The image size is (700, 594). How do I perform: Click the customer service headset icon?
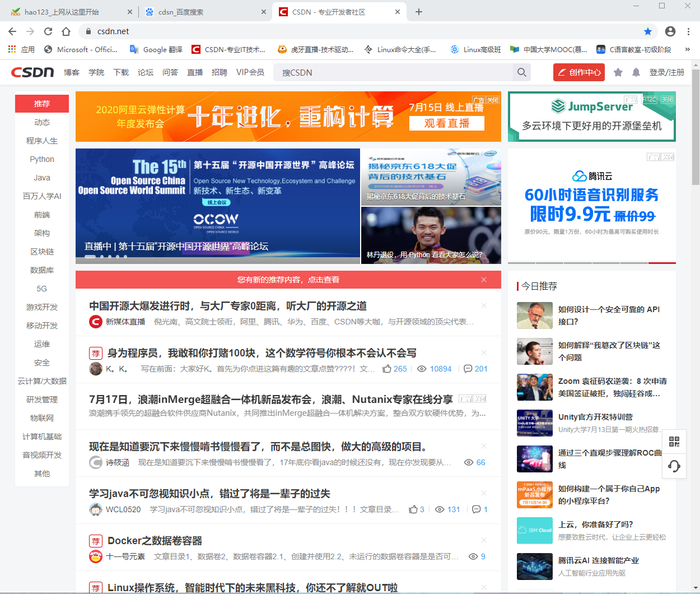coord(674,466)
